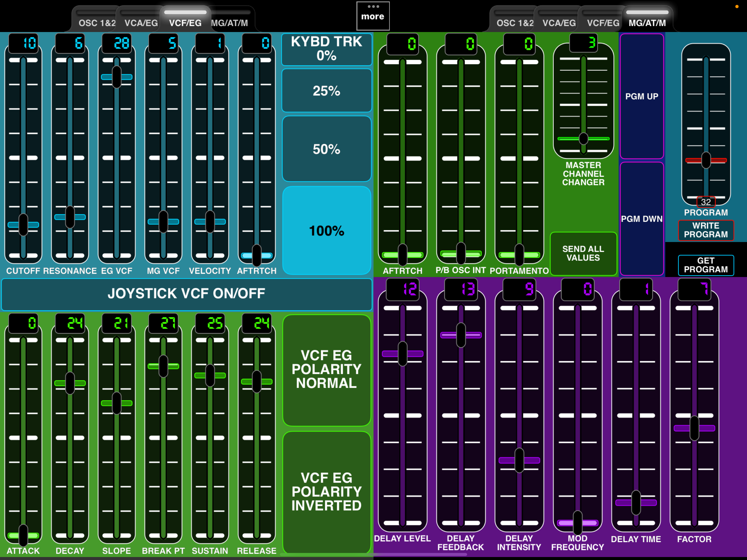Image resolution: width=747 pixels, height=560 pixels.
Task: Click the DELAY FEEDBACK value display showing 13
Action: pyautogui.click(x=461, y=289)
